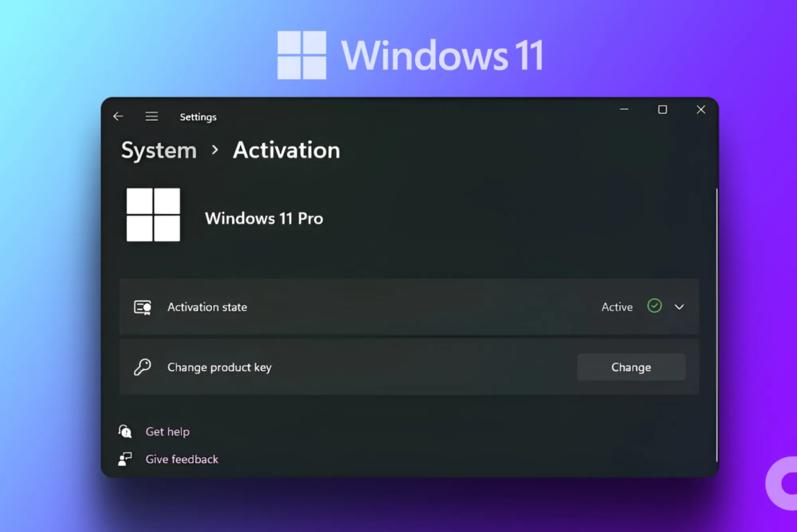Click the Get help headset icon

pyautogui.click(x=128, y=432)
